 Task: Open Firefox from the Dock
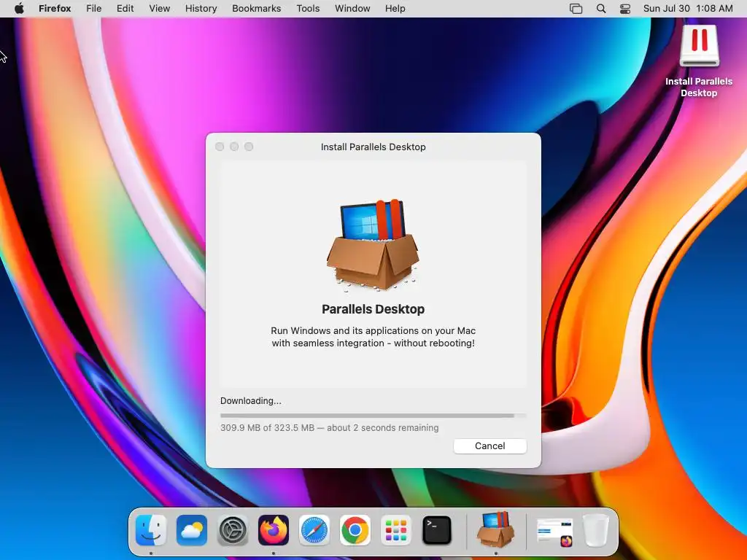(x=274, y=530)
